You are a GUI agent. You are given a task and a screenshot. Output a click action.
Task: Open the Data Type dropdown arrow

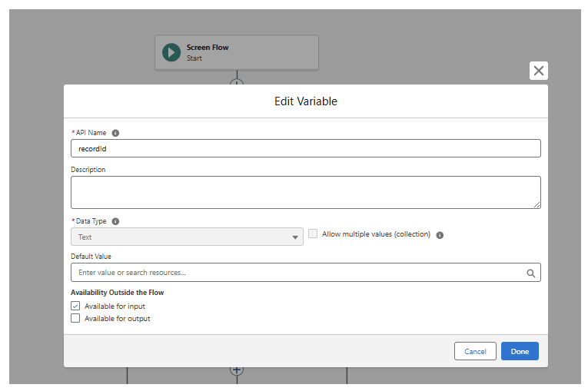click(295, 237)
